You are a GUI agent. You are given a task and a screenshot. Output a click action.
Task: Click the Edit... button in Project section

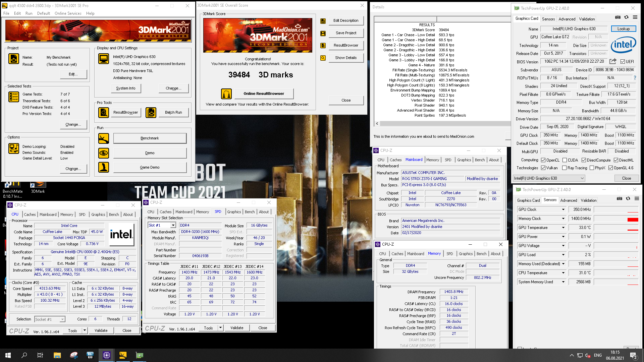click(73, 74)
